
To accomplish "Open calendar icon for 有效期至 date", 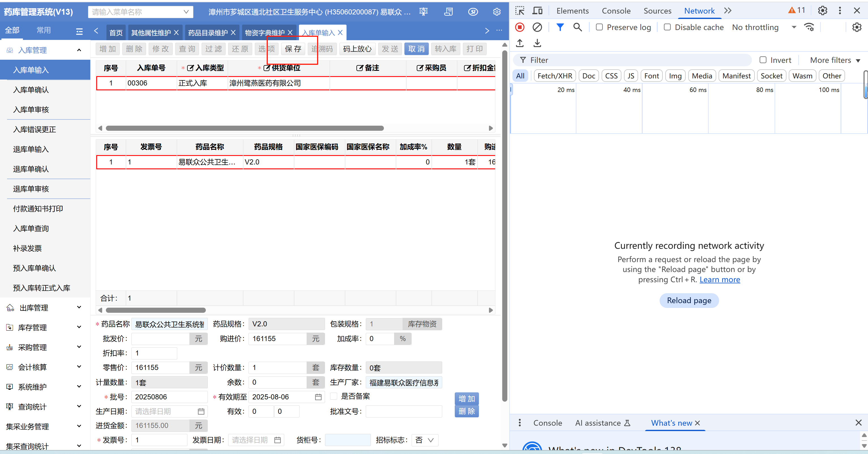I will [318, 397].
